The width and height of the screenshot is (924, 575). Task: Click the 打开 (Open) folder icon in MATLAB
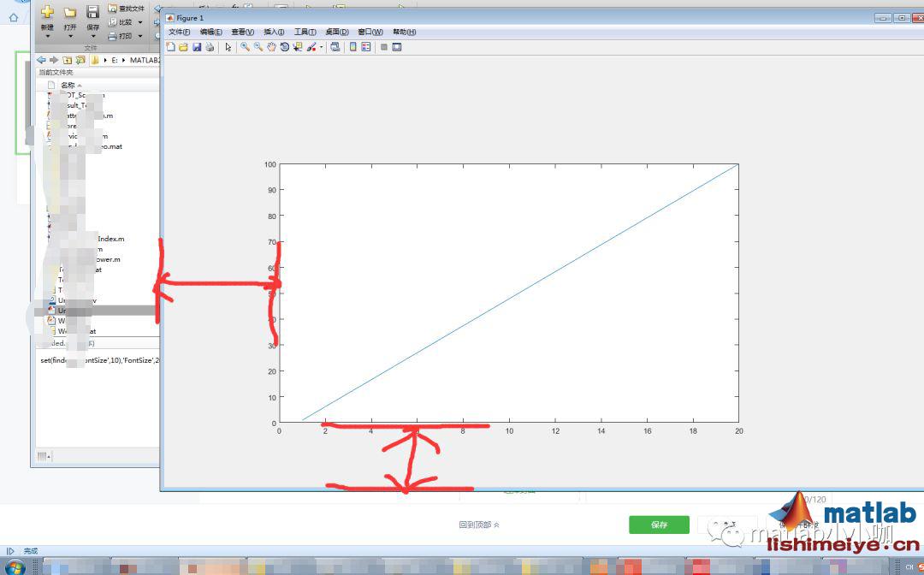click(70, 12)
